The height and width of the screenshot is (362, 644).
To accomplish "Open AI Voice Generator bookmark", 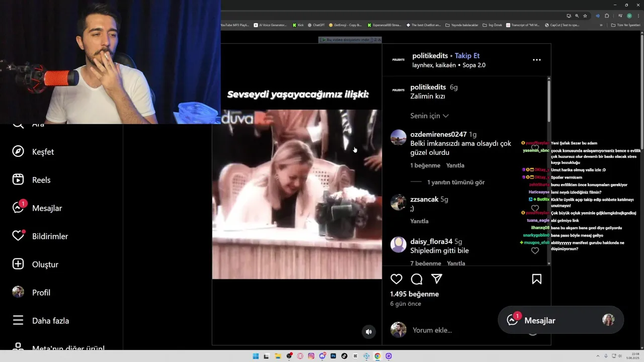I will (271, 25).
